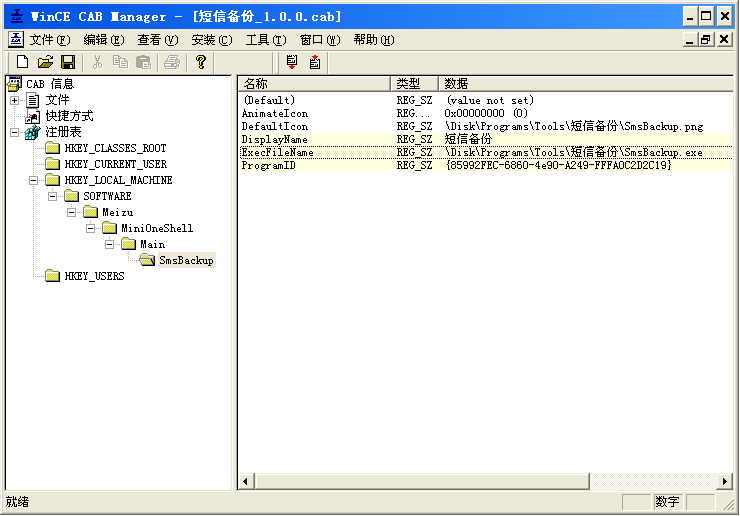Screen dimensions: 740x516
Task: Select the Main key label
Action: tap(152, 245)
